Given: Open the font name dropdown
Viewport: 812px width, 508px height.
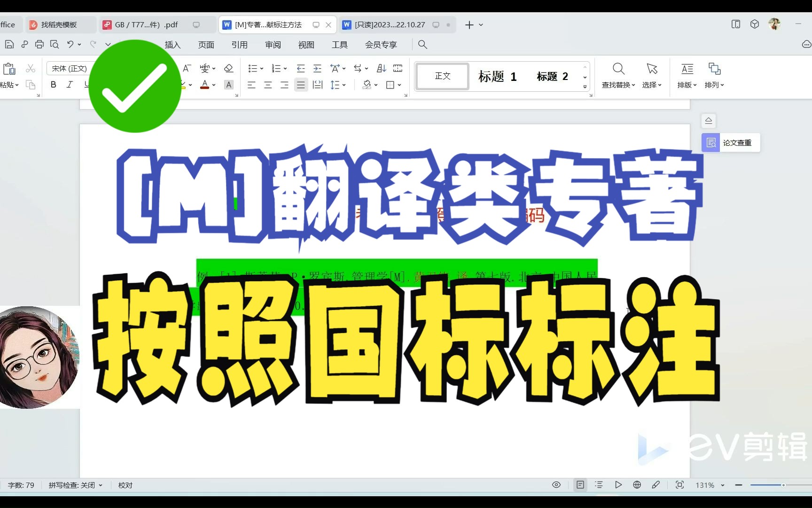Looking at the screenshot, I should tap(70, 68).
